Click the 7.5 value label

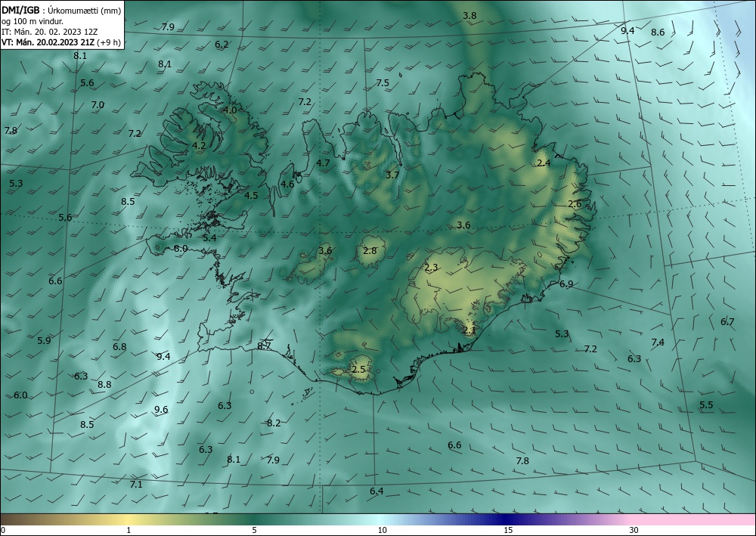pyautogui.click(x=383, y=83)
